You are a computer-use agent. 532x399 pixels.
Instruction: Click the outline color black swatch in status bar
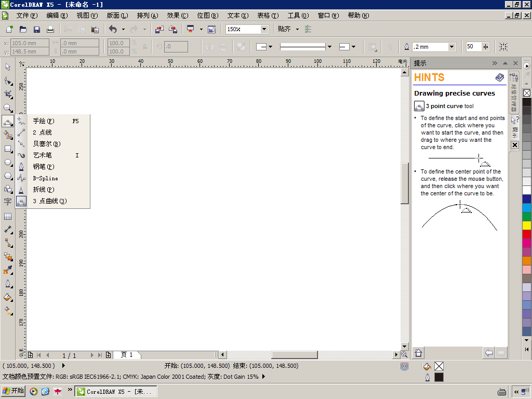tap(438, 377)
